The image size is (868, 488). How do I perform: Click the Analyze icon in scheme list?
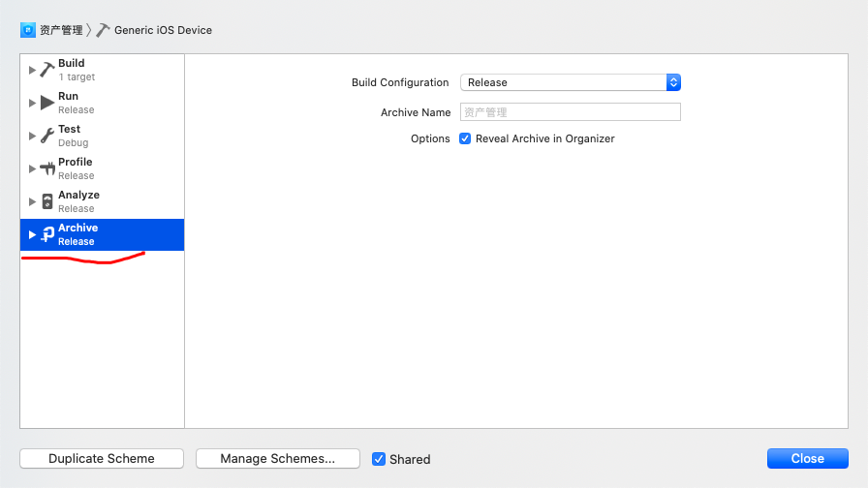47,201
